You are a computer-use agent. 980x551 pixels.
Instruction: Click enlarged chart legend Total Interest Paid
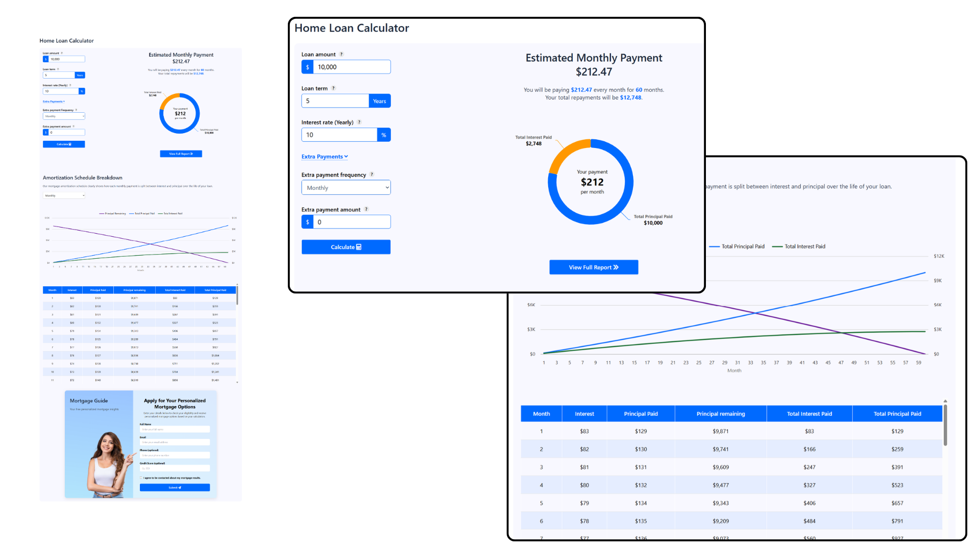point(799,246)
